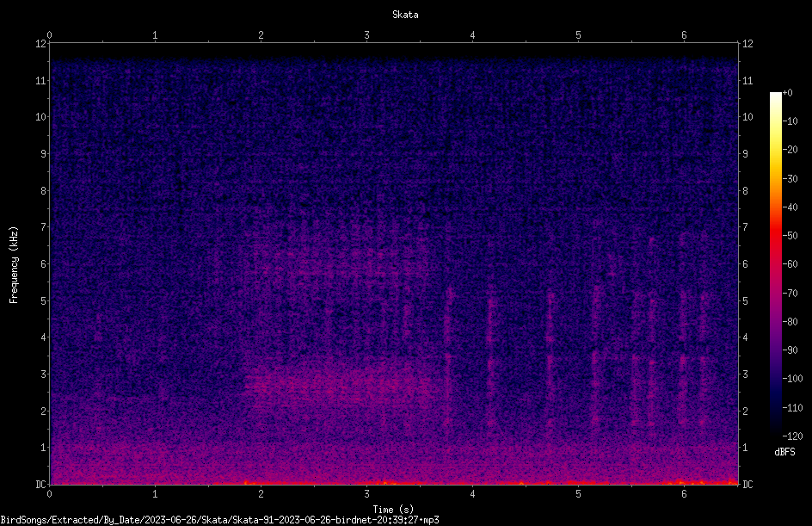The width and height of the screenshot is (812, 526).
Task: Click the top time axis '5' label
Action: pyautogui.click(x=578, y=35)
